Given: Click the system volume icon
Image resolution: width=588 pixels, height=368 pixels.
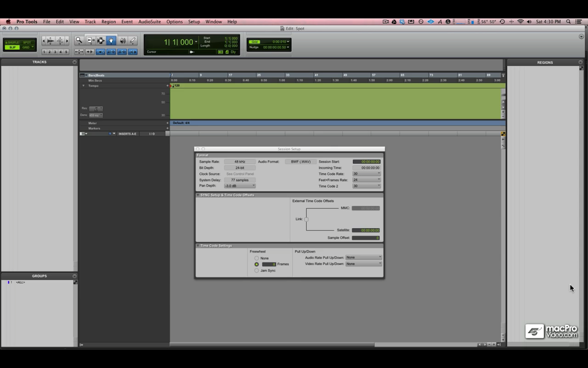Looking at the screenshot, I should click(529, 22).
